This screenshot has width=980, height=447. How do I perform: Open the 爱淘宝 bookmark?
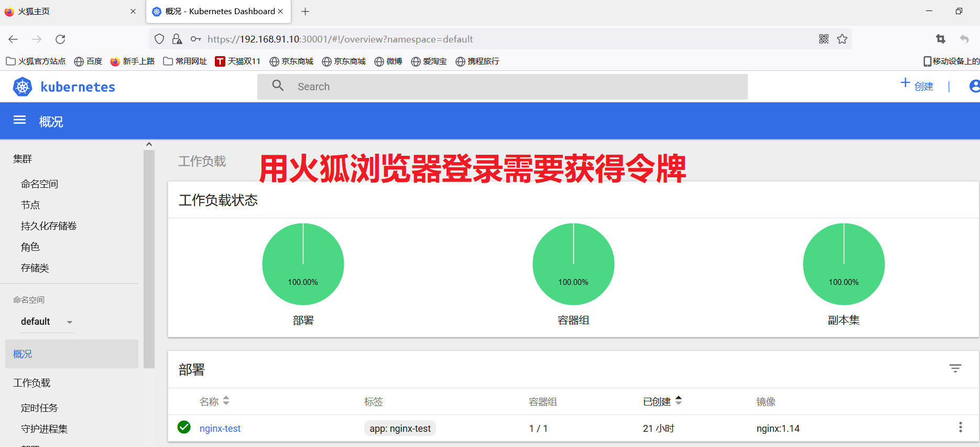(x=429, y=61)
